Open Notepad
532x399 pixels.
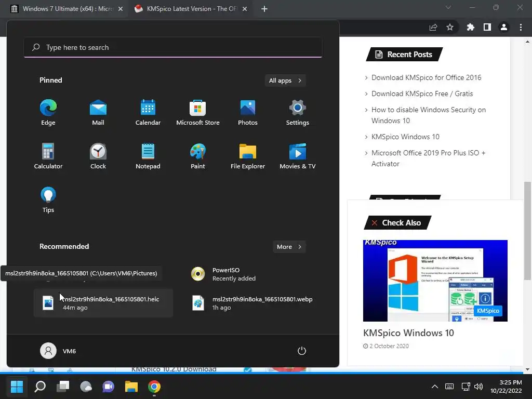pos(148,156)
